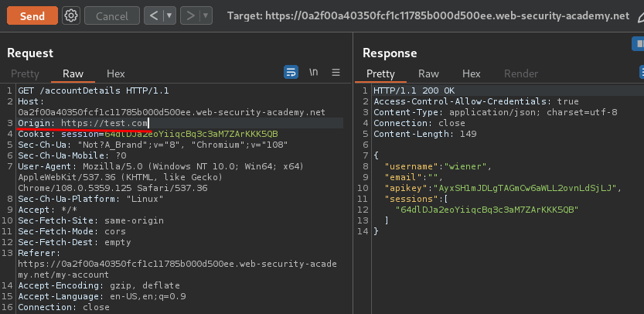Click the Response panel heading
644x314 pixels.
click(390, 53)
